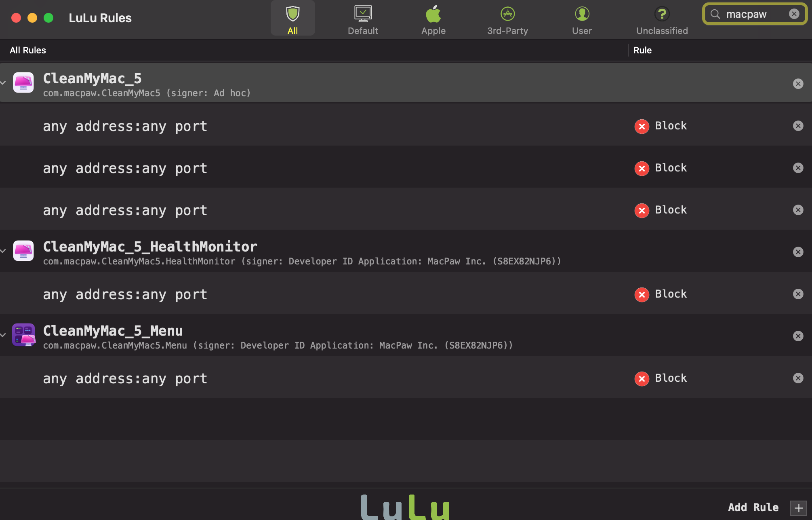Select the CleanMyMac_5_Menu title
The image size is (812, 520).
113,331
